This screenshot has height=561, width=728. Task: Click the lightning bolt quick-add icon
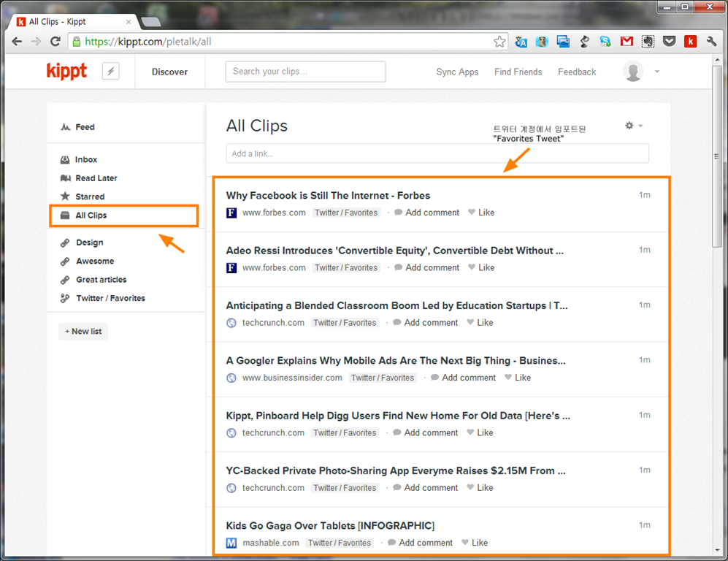(x=110, y=72)
